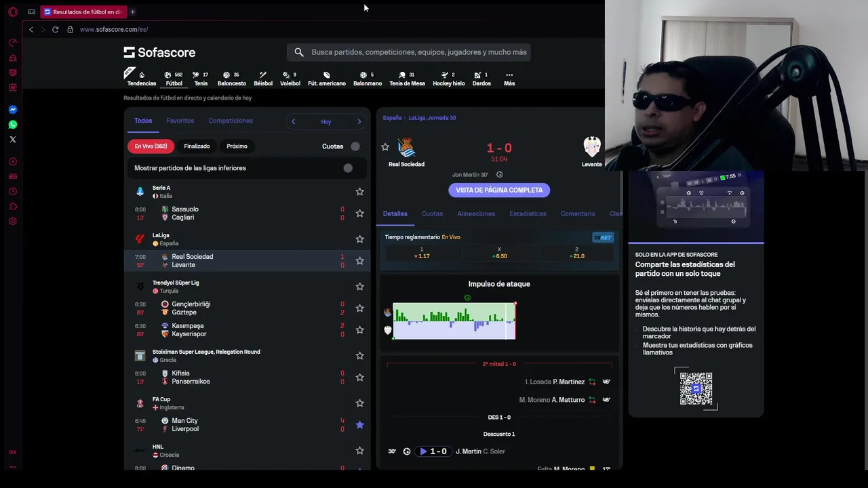Viewport: 868px width, 488px height.
Task: Switch to the Favoritos tab
Action: [180, 121]
